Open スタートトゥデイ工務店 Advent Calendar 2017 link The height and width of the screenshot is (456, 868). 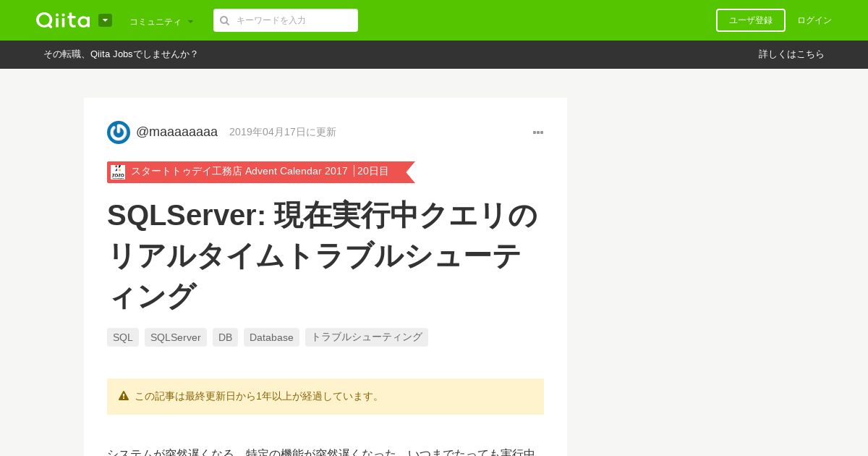tap(239, 172)
